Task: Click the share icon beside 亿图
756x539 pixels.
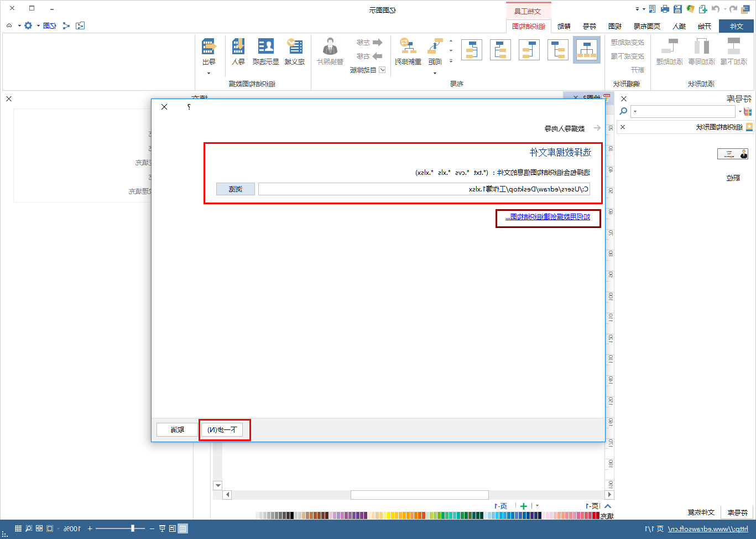Action: click(66, 25)
